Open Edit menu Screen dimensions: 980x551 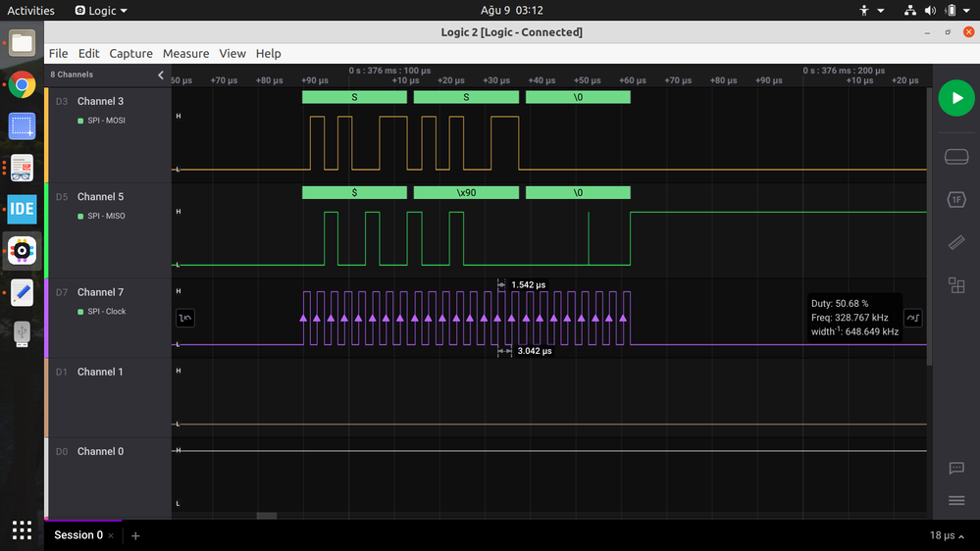pyautogui.click(x=88, y=53)
